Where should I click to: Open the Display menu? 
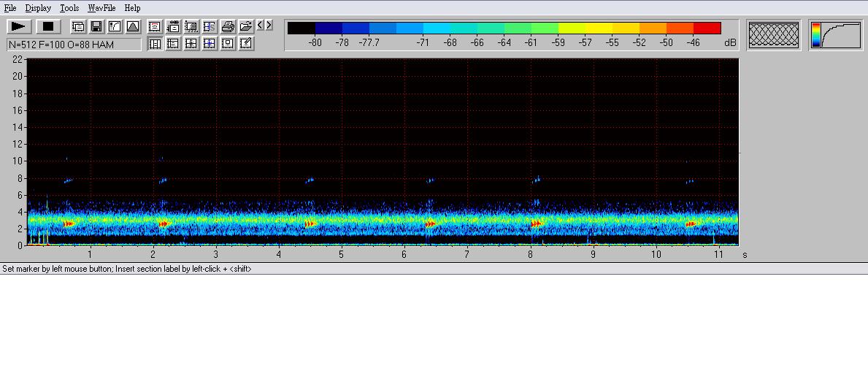point(38,8)
